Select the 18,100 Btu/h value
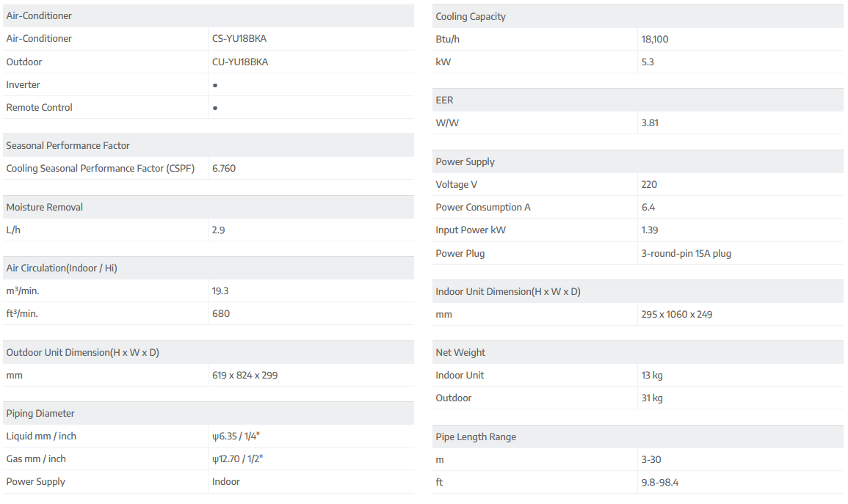848x504 pixels. [655, 39]
